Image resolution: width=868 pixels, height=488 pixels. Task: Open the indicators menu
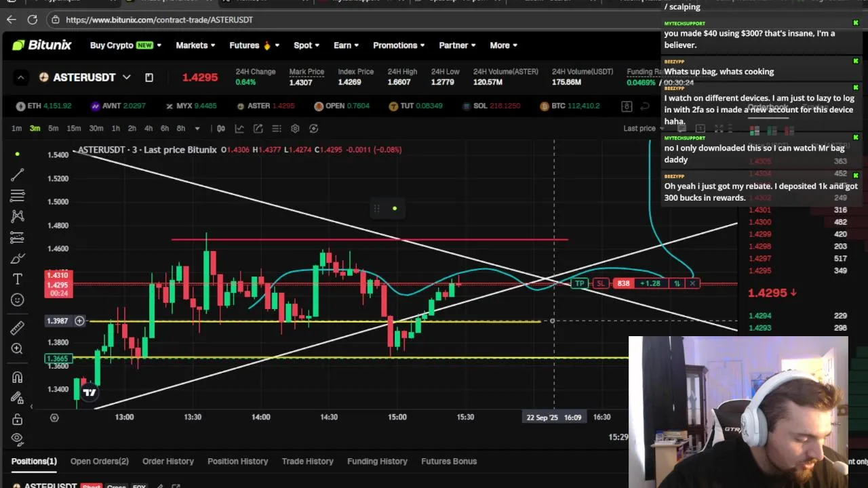click(x=239, y=128)
